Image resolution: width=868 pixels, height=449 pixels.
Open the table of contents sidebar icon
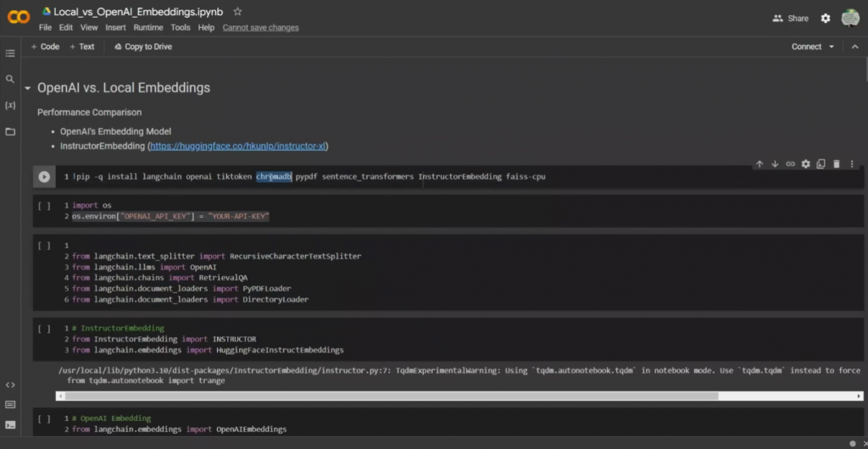(10, 53)
